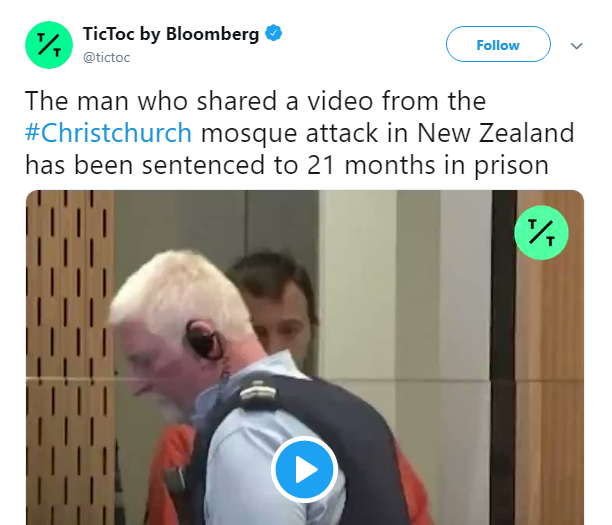Click the blue verified badge
The image size is (612, 525).
tap(274, 33)
